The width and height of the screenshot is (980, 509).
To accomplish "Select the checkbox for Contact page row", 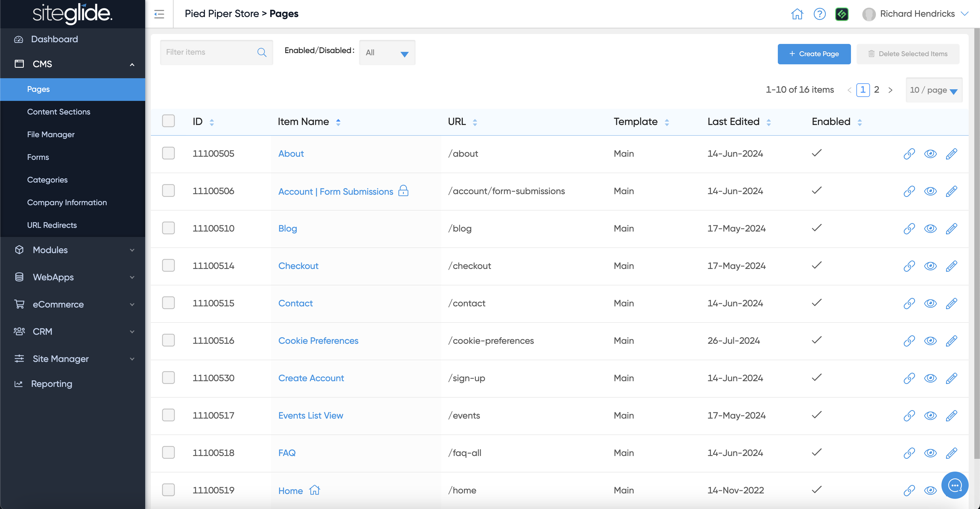I will click(168, 303).
